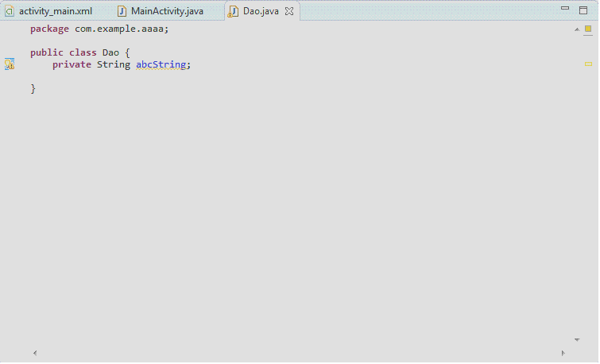Click the horizontal scrollbar left arrow
This screenshot has height=364, width=600.
35,353
